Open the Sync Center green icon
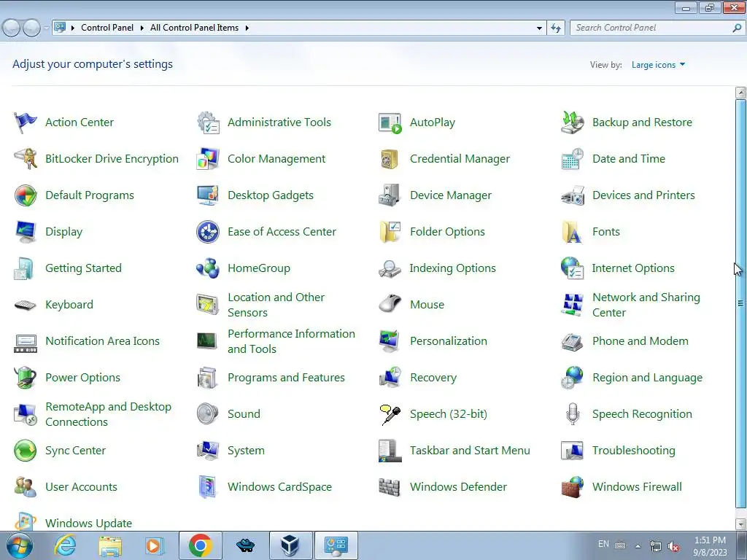The image size is (747, 560). pyautogui.click(x=26, y=451)
